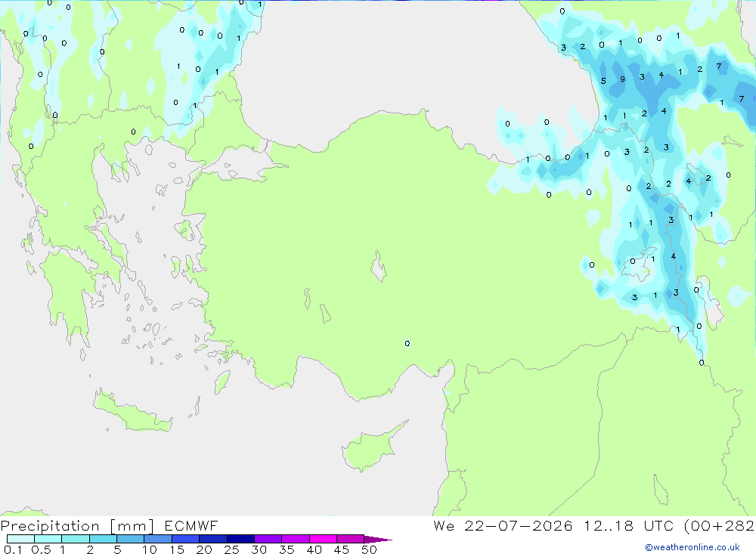This screenshot has height=554, width=756.
Task: Click the '12..18 UTC' time text
Action: [628, 525]
